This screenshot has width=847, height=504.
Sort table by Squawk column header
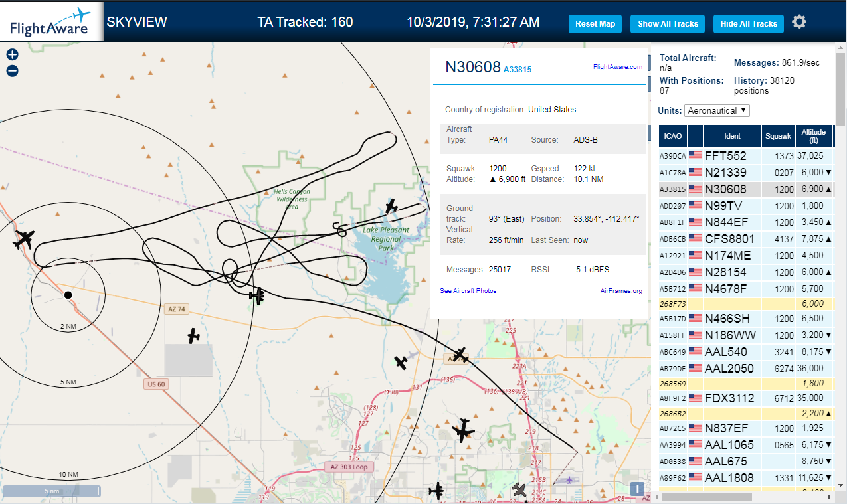[x=778, y=136]
